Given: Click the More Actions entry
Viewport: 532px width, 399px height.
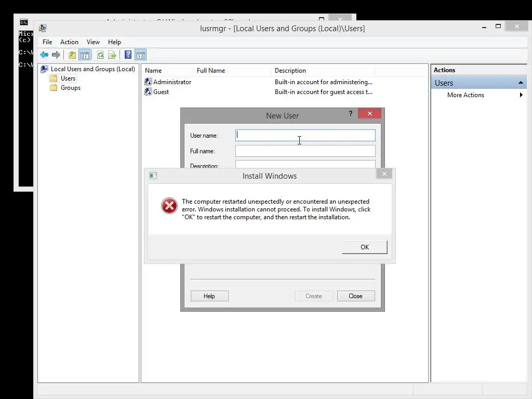Looking at the screenshot, I should (x=465, y=95).
